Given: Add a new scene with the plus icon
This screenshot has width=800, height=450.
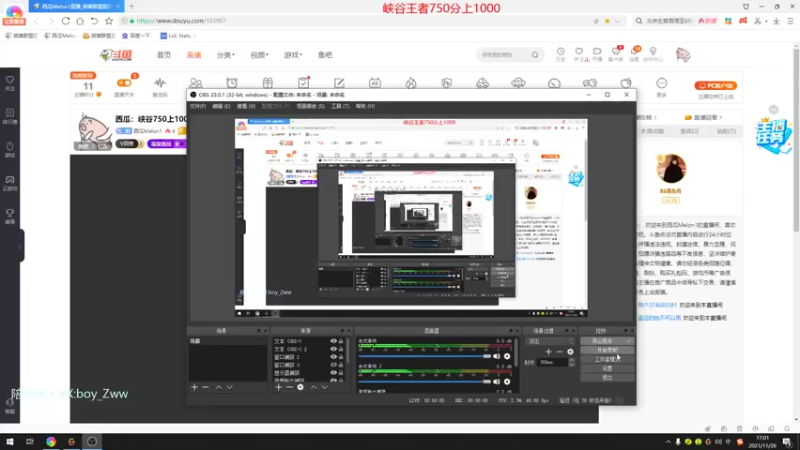Looking at the screenshot, I should pos(194,387).
